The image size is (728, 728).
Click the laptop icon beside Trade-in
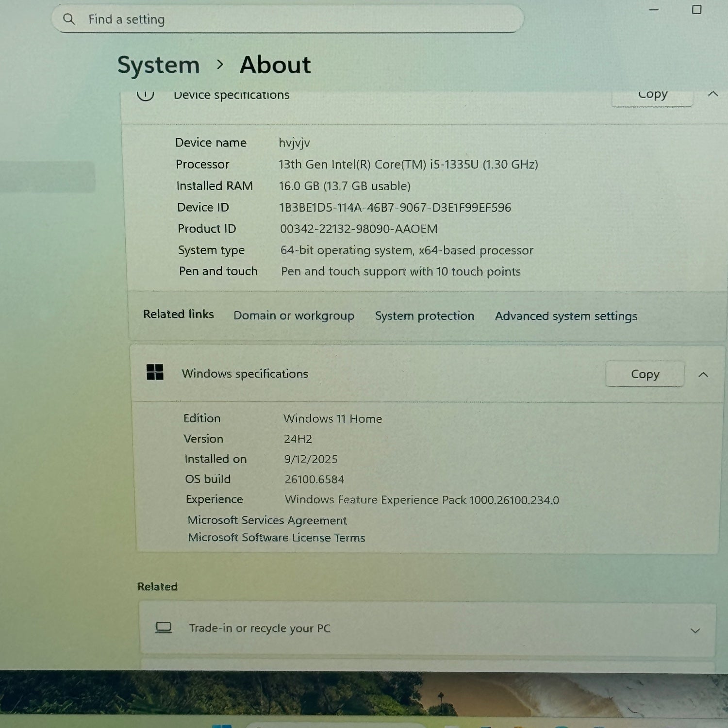[x=164, y=628]
